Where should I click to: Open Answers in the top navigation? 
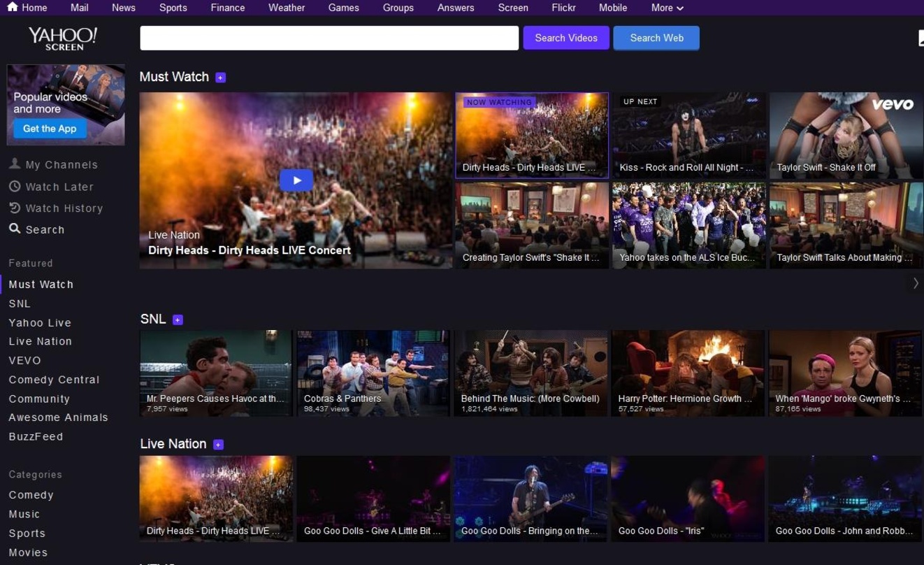coord(456,8)
